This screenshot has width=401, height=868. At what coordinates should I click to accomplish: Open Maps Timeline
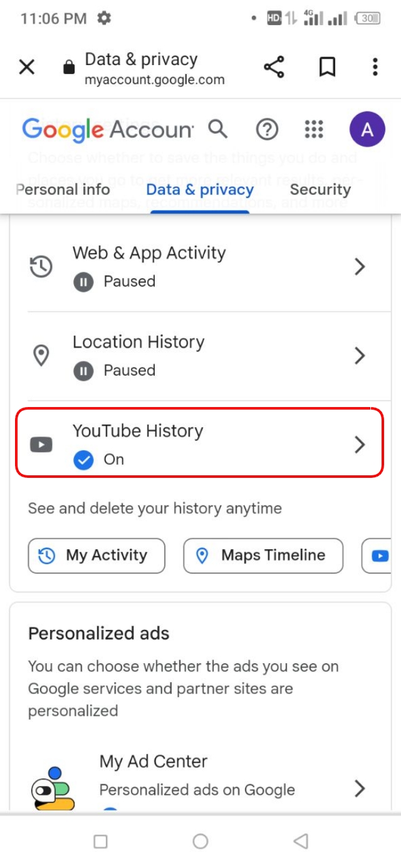263,555
